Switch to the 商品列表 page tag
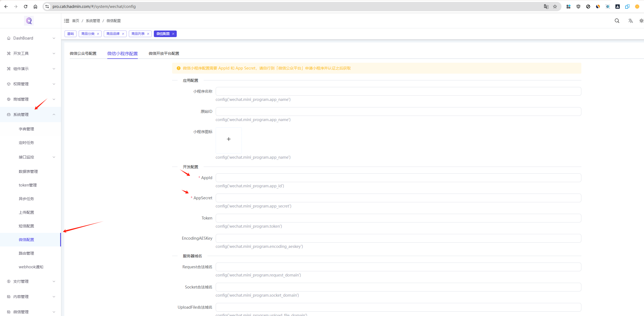644x316 pixels. point(138,34)
